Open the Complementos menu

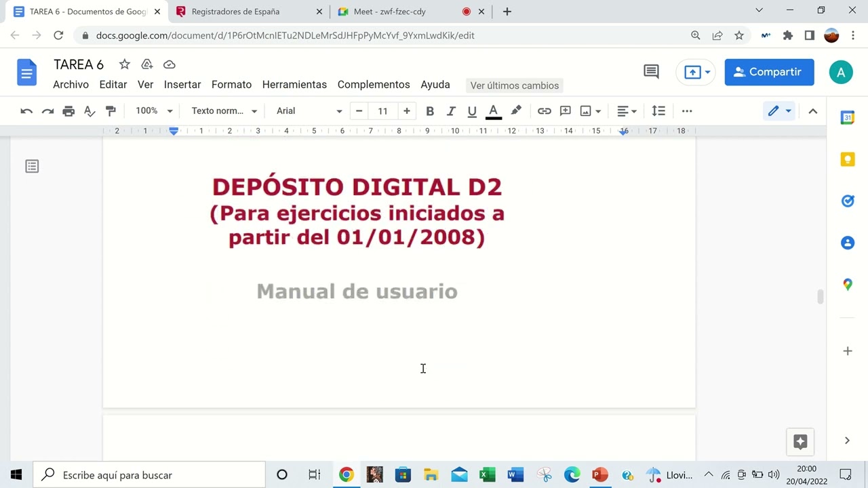pos(374,85)
